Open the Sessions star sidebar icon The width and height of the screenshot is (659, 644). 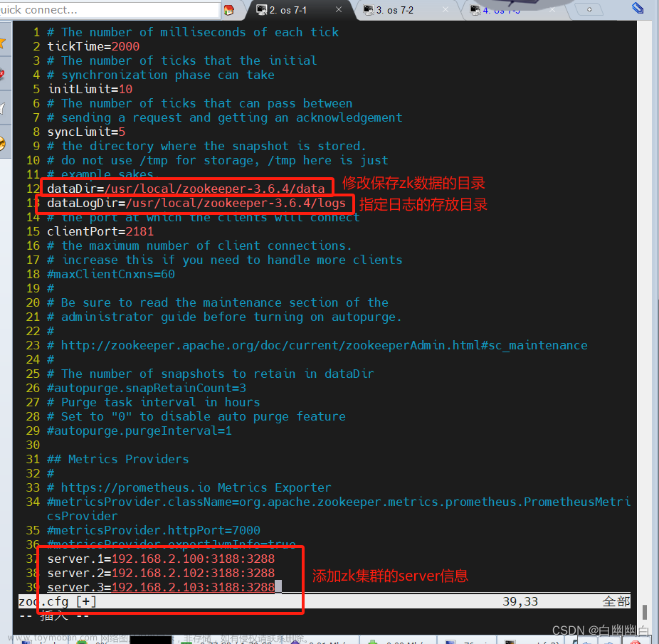[x=3, y=43]
